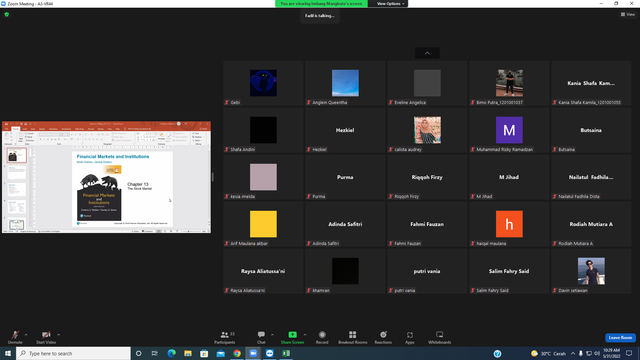Image resolution: width=640 pixels, height=360 pixels.
Task: Click the Butsaina participant name
Action: (591, 130)
